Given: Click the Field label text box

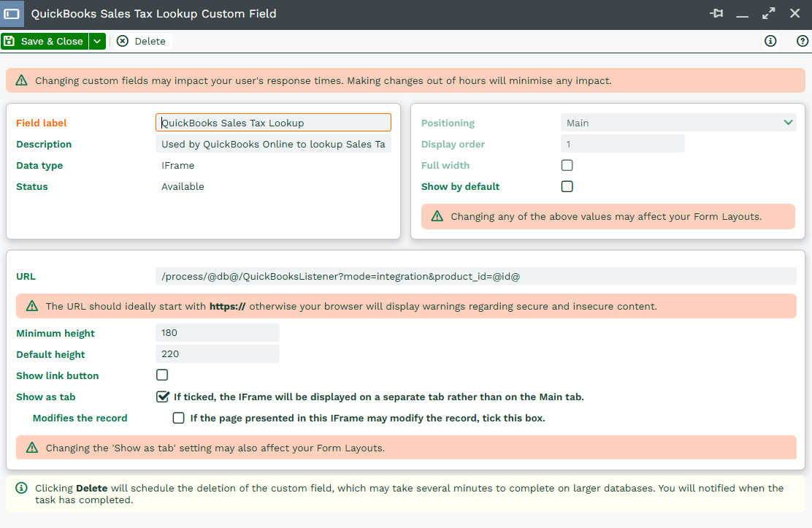Looking at the screenshot, I should tap(273, 123).
